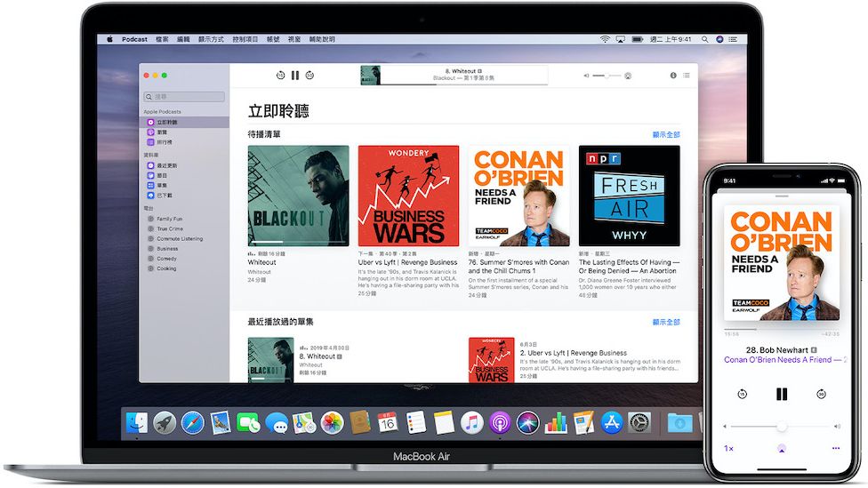The width and height of the screenshot is (868, 488).
Task: Click the Spotlight search icon in menu bar
Action: coord(704,39)
